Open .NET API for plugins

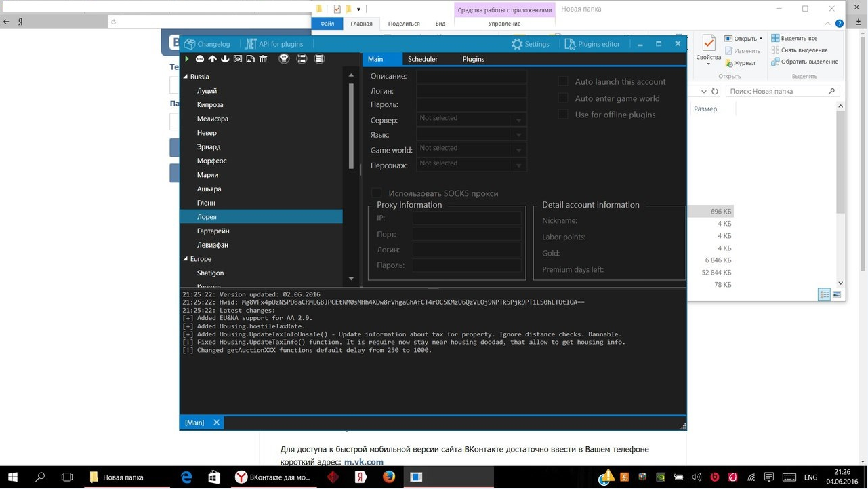pos(274,44)
